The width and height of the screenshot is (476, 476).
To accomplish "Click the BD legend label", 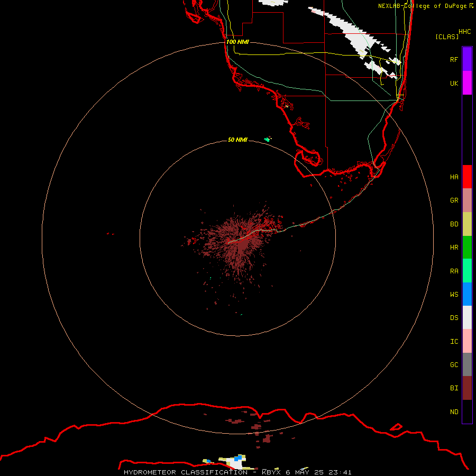I will (454, 224).
